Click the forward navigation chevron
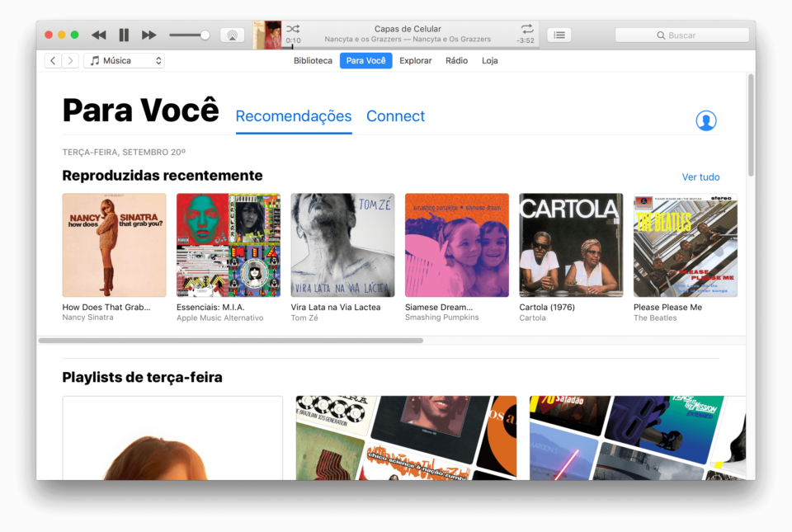Viewport: 792px width, 532px height. click(x=71, y=59)
